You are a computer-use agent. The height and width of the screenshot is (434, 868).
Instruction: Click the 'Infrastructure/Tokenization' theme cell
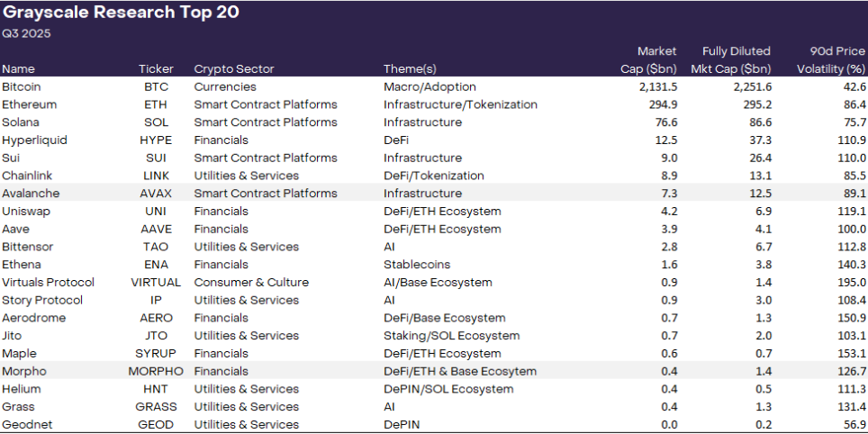pyautogui.click(x=460, y=104)
